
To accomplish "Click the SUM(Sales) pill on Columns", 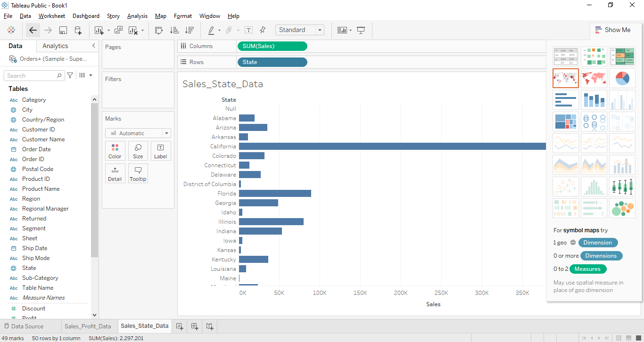I will point(272,46).
